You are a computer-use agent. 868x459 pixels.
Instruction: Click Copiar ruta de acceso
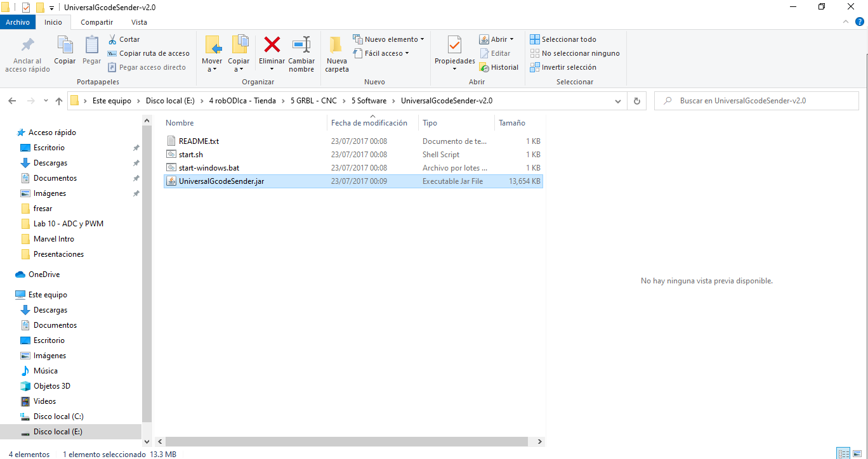[x=148, y=53]
